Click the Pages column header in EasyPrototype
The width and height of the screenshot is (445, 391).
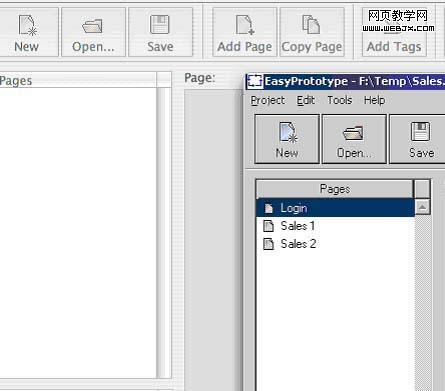point(335,189)
